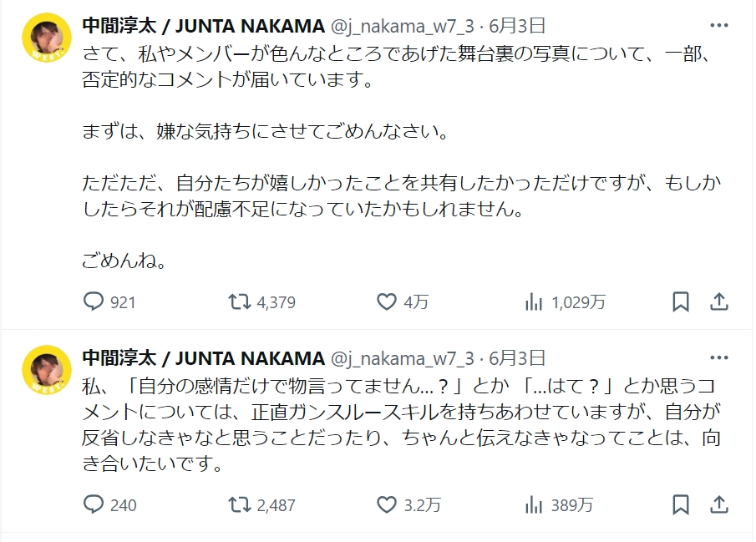This screenshot has height=542, width=756.
Task: Click @j_nakama_w7_3 handle on second tweet
Action: pyautogui.click(x=403, y=358)
